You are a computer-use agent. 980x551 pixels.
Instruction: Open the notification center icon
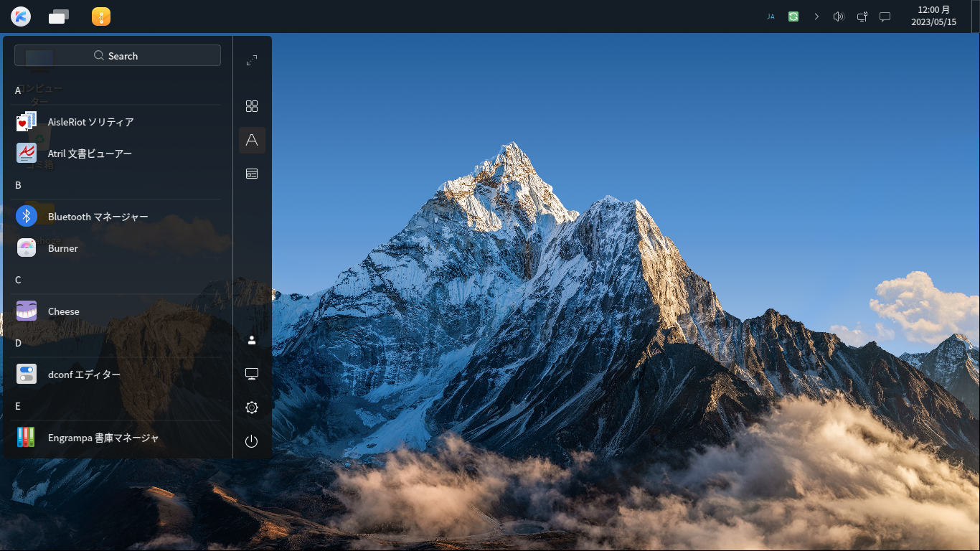(x=885, y=17)
